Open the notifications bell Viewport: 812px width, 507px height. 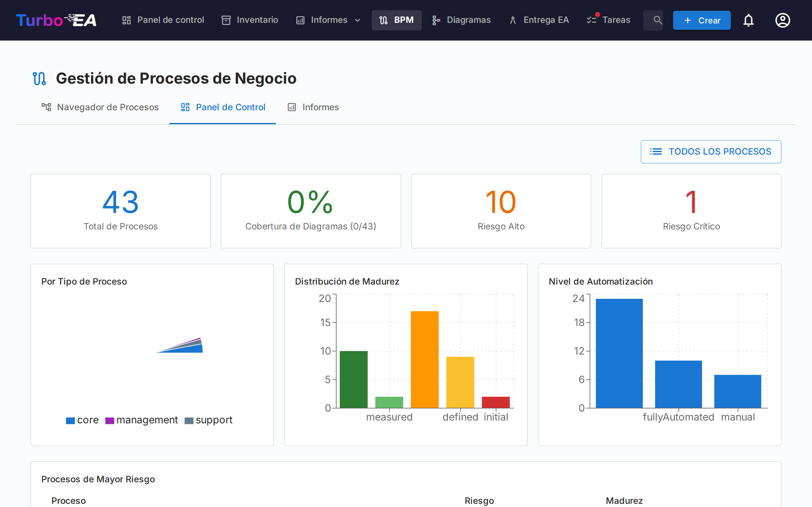pyautogui.click(x=748, y=20)
